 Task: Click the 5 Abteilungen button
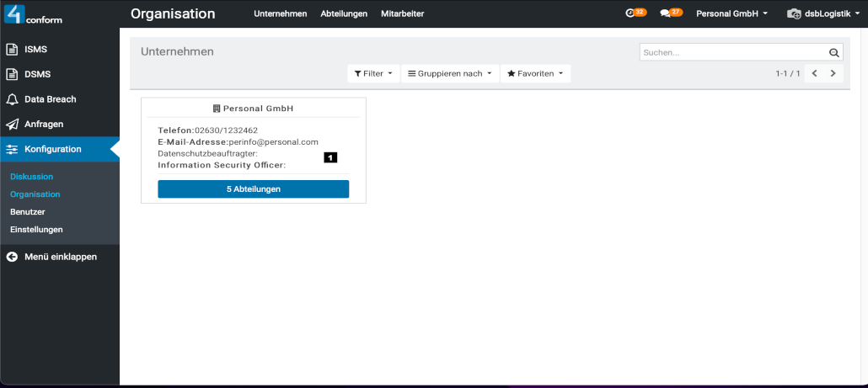click(253, 189)
